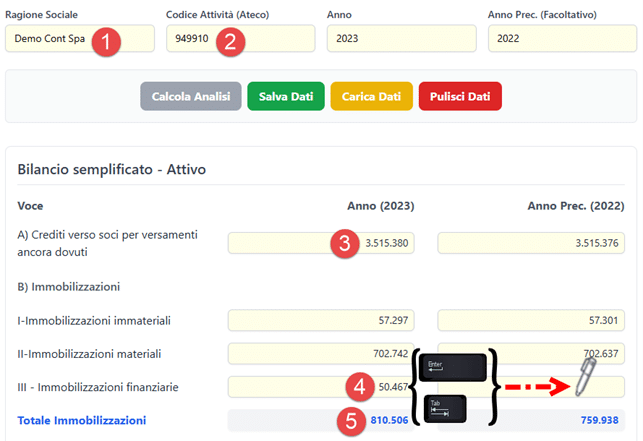Save data with Salva Dati button
The width and height of the screenshot is (643, 441).
[286, 96]
